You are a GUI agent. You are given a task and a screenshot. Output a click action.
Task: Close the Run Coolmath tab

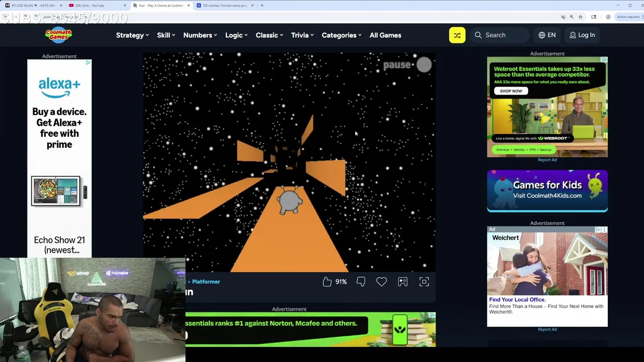coord(189,6)
